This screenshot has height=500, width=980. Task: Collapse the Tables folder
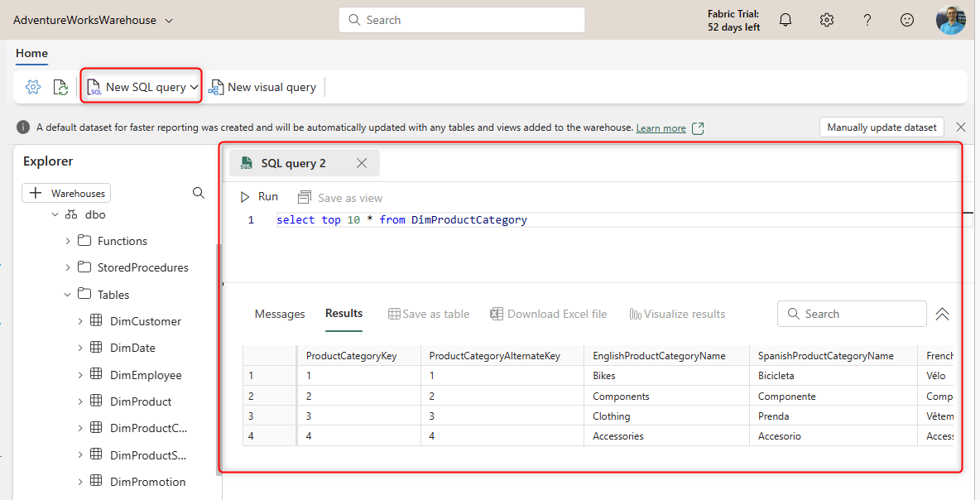(68, 294)
